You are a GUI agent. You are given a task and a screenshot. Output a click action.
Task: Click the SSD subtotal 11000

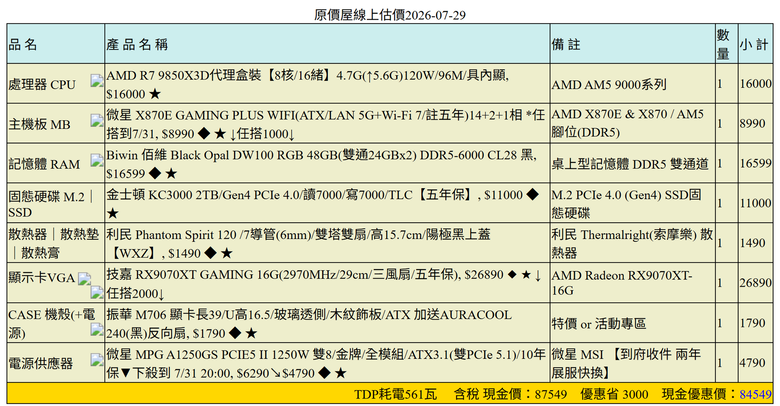[x=756, y=203]
